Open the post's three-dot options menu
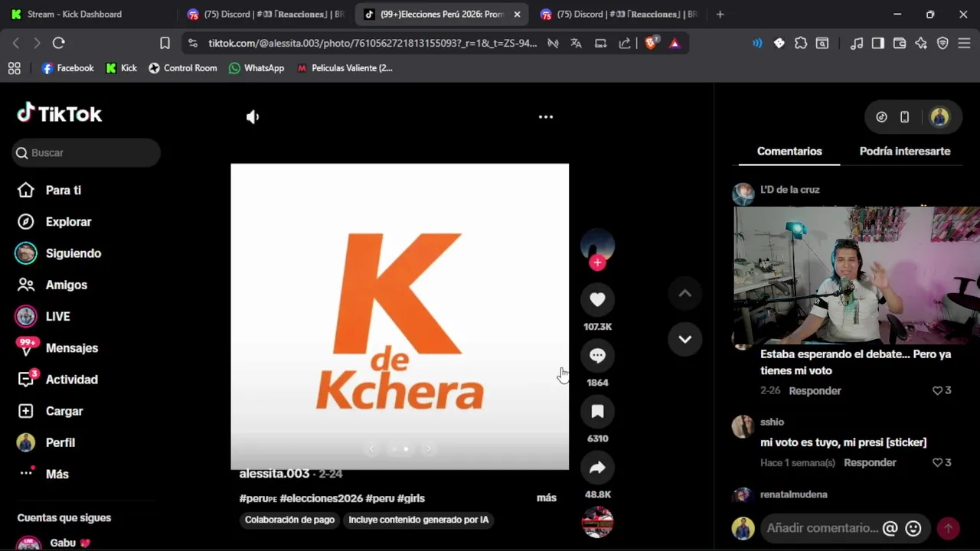The height and width of the screenshot is (551, 980). click(546, 117)
